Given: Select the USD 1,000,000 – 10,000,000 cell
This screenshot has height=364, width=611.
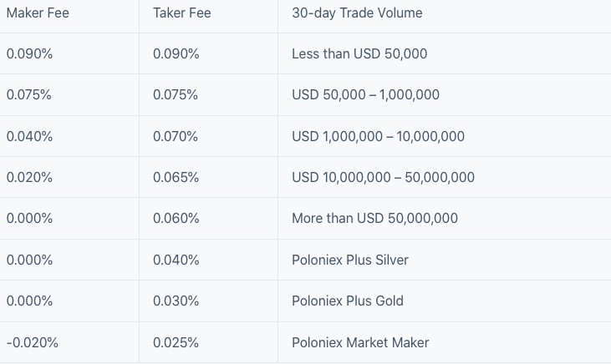Looking at the screenshot, I should pyautogui.click(x=378, y=136).
